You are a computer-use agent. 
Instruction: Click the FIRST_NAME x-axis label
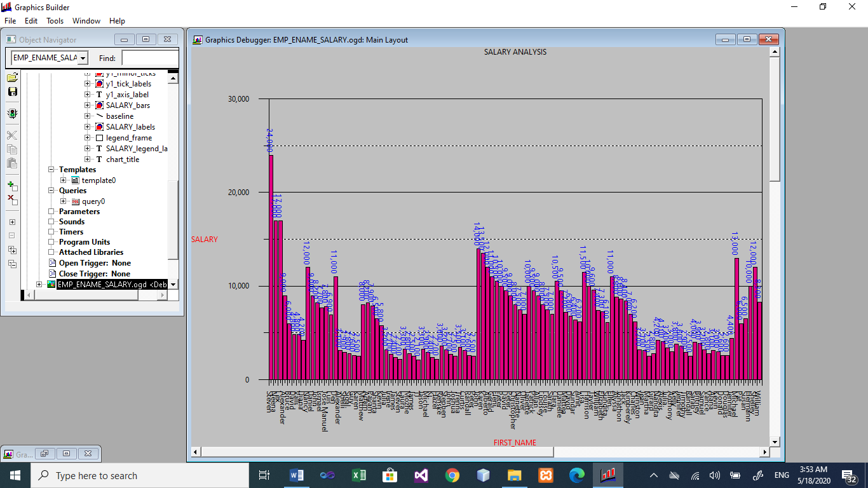[515, 442]
